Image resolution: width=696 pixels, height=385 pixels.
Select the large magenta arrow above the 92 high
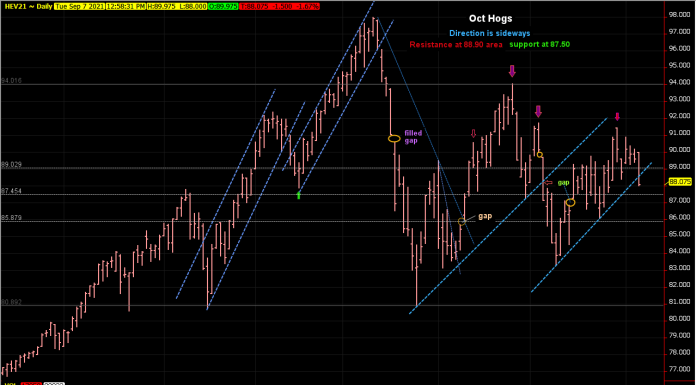click(x=538, y=111)
